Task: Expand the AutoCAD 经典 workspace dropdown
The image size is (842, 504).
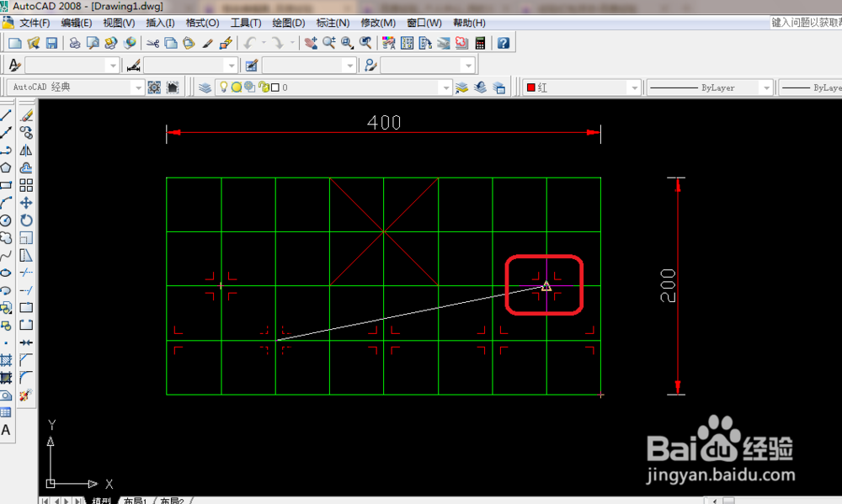Action: tap(139, 88)
